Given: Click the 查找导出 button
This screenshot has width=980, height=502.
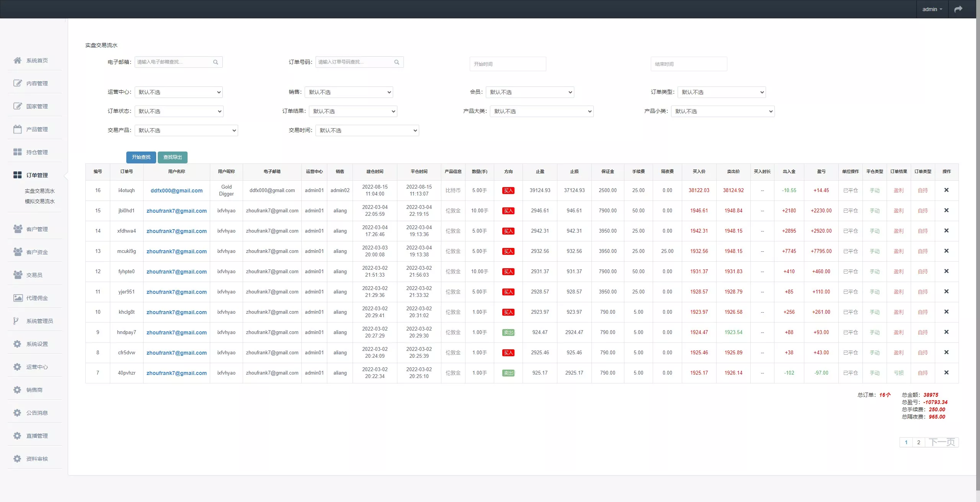Looking at the screenshot, I should pos(173,157).
